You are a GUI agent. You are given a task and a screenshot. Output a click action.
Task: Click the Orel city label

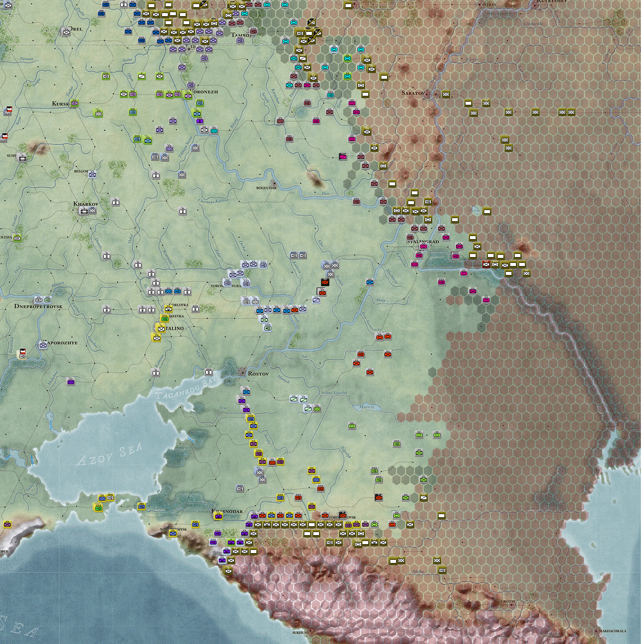click(x=76, y=29)
